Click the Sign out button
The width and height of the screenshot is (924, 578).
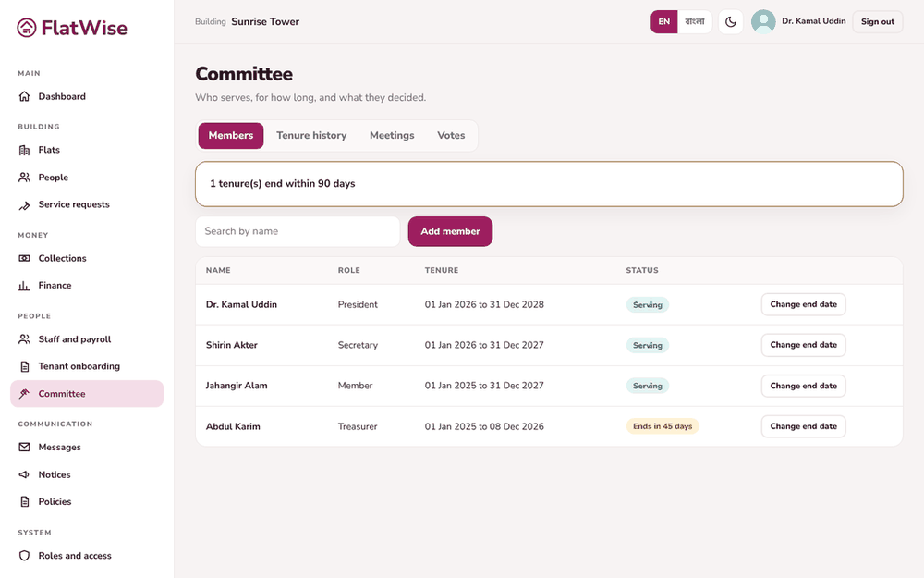click(878, 22)
